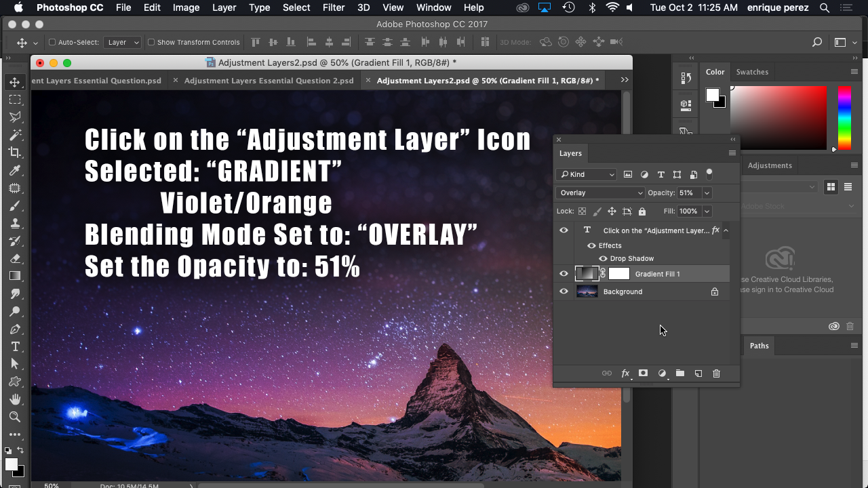The width and height of the screenshot is (868, 488).
Task: Turn layer filtering on or off
Action: pos(709,174)
